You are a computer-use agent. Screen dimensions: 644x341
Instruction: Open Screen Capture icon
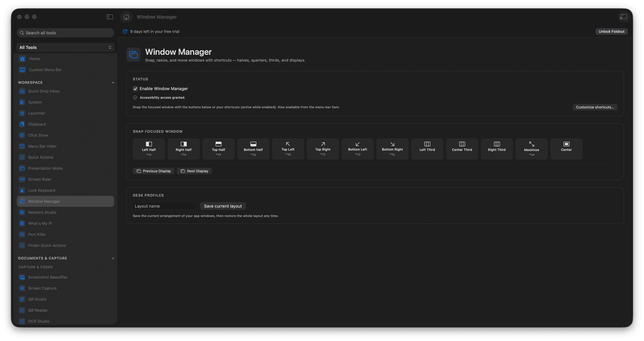coord(22,288)
